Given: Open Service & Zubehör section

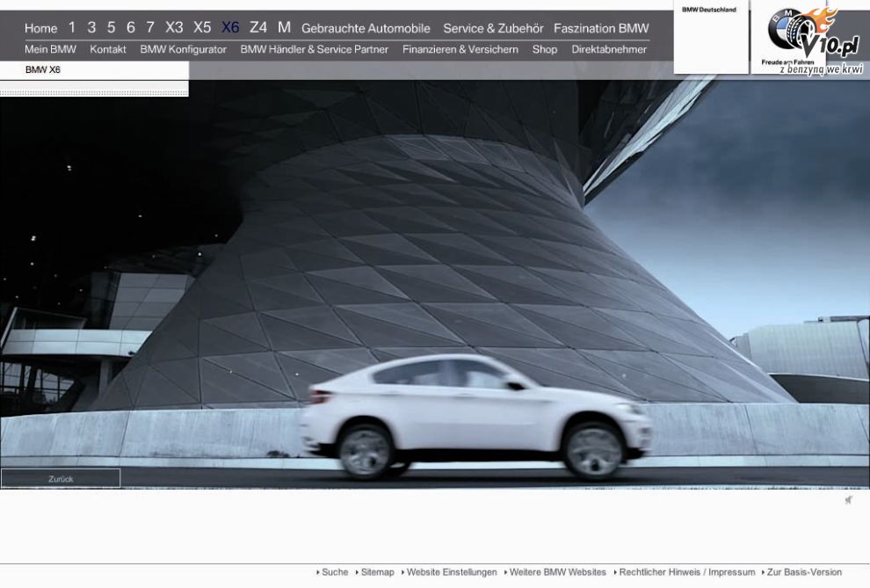Looking at the screenshot, I should tap(493, 28).
